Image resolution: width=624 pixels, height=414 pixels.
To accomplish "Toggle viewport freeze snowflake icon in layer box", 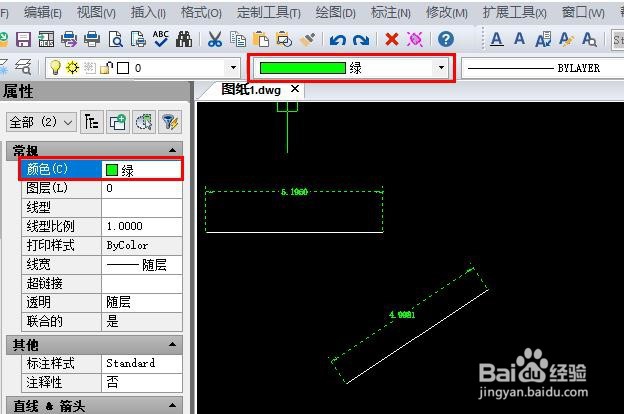I will click(x=90, y=68).
